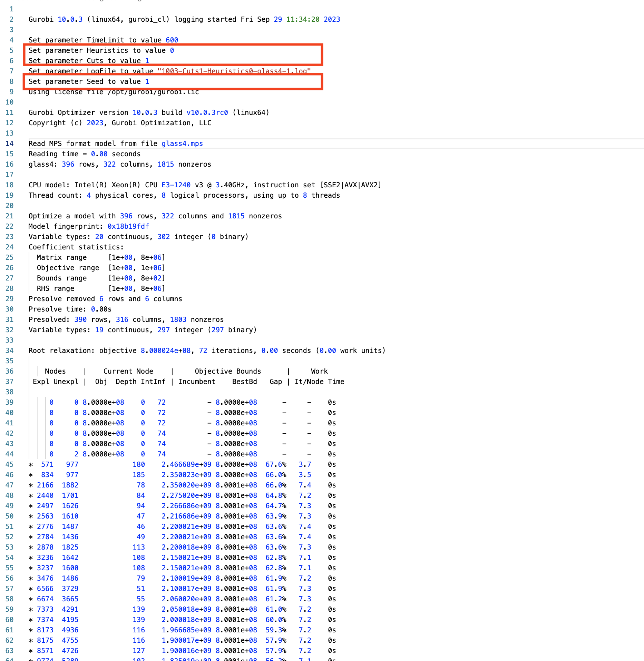
Task: Place cursor on the TimeLimit value 600
Action: [x=172, y=40]
